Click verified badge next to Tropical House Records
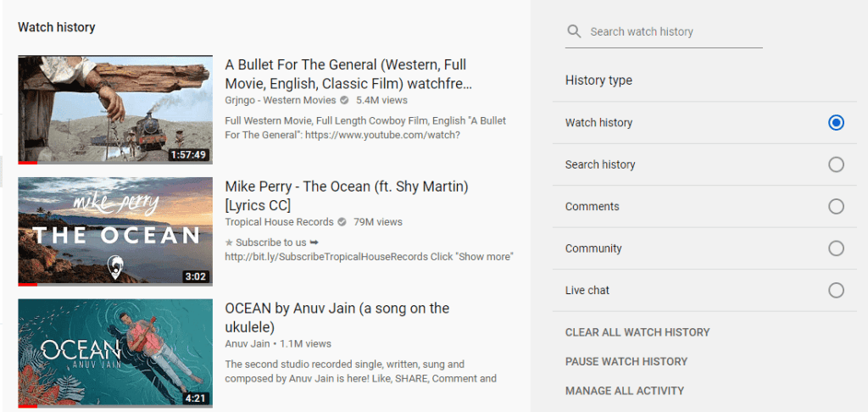Viewport: 868px width, 412px height. (342, 222)
